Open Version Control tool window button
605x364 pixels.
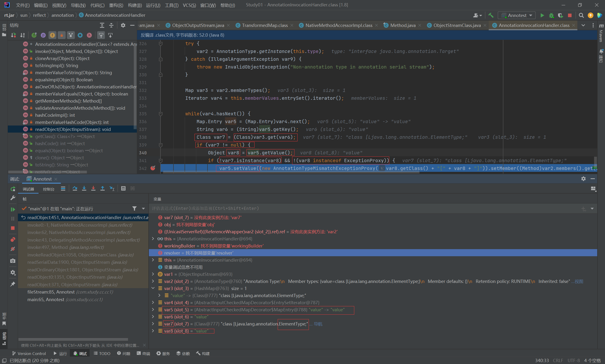29,353
